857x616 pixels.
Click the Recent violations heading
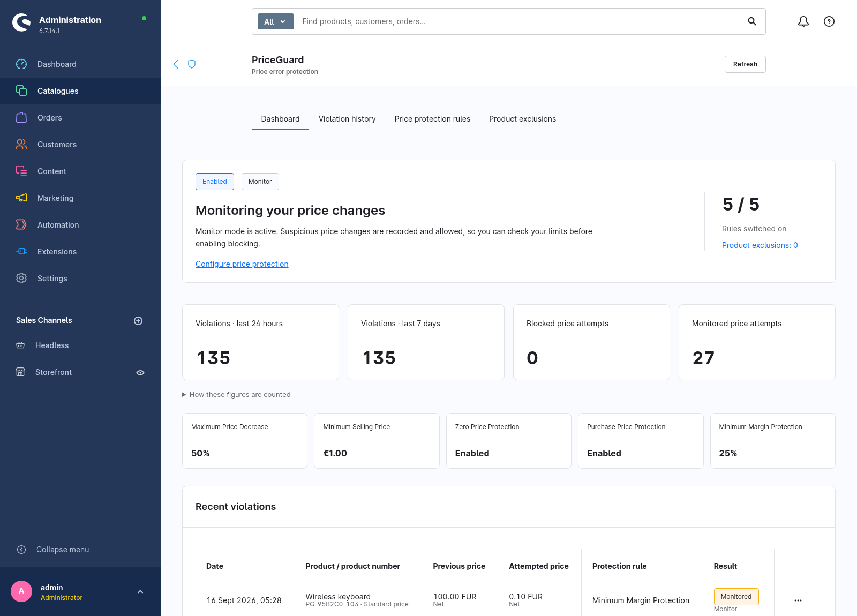tap(236, 507)
